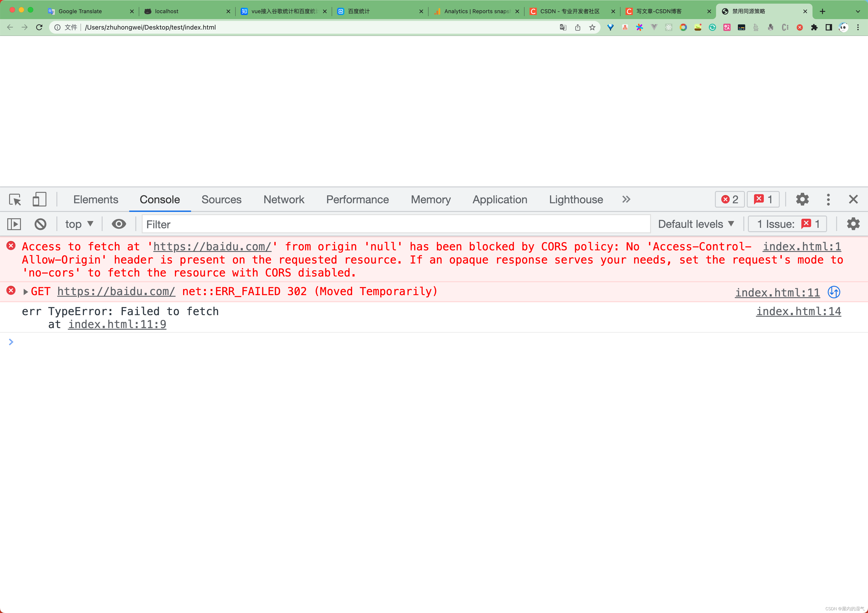Click the browser reload button
Viewport: 868px width, 613px height.
(39, 27)
